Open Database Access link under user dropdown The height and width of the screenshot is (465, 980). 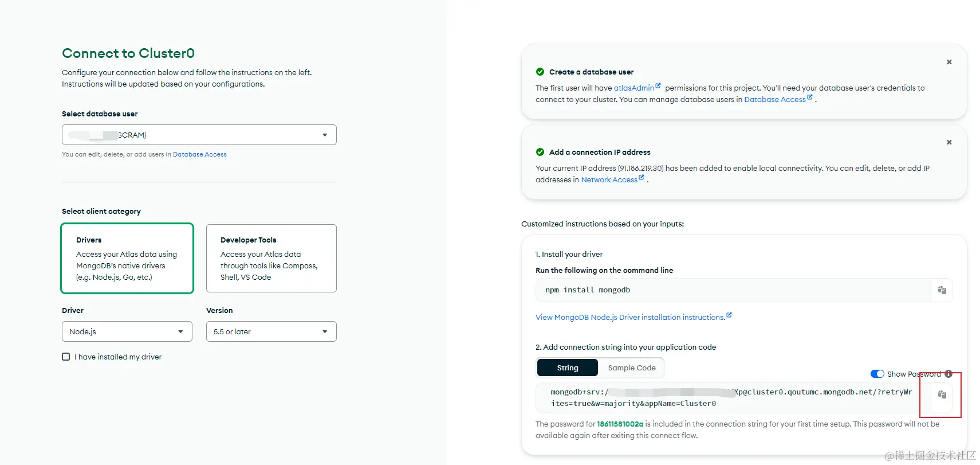200,154
